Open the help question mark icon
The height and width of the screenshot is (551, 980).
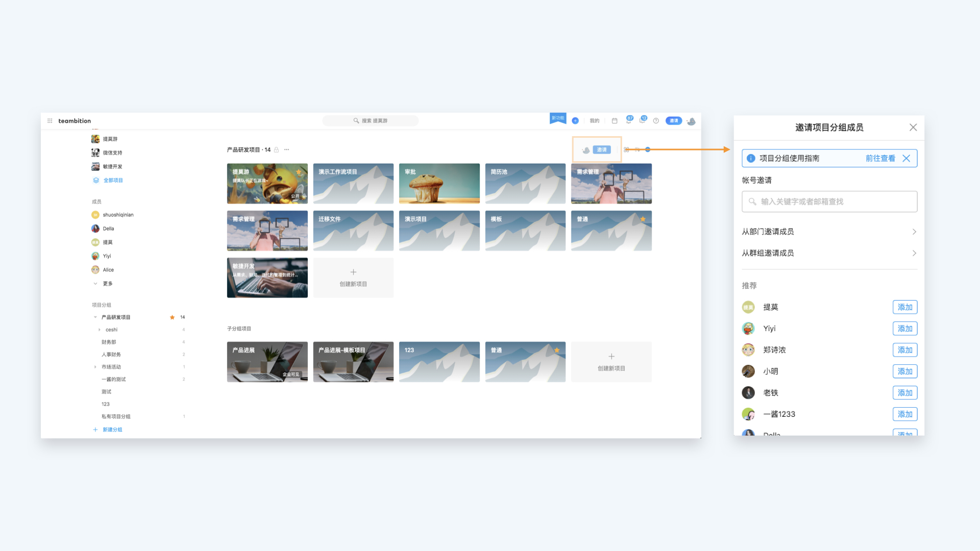click(x=656, y=121)
